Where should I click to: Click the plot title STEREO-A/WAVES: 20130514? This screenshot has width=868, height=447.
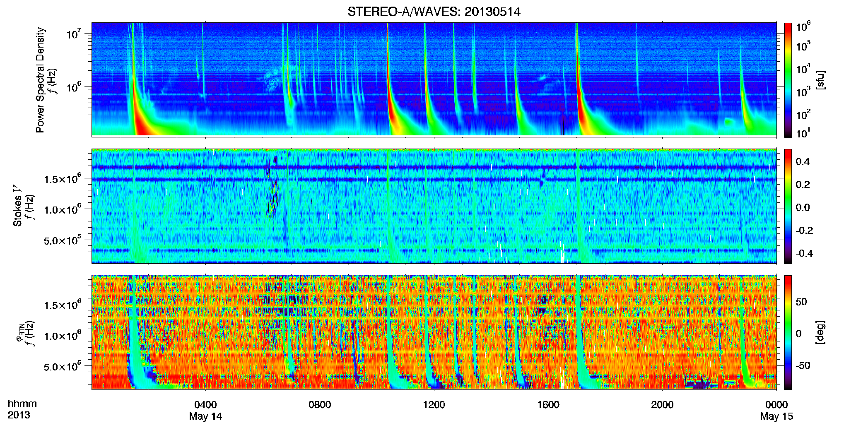tap(434, 12)
